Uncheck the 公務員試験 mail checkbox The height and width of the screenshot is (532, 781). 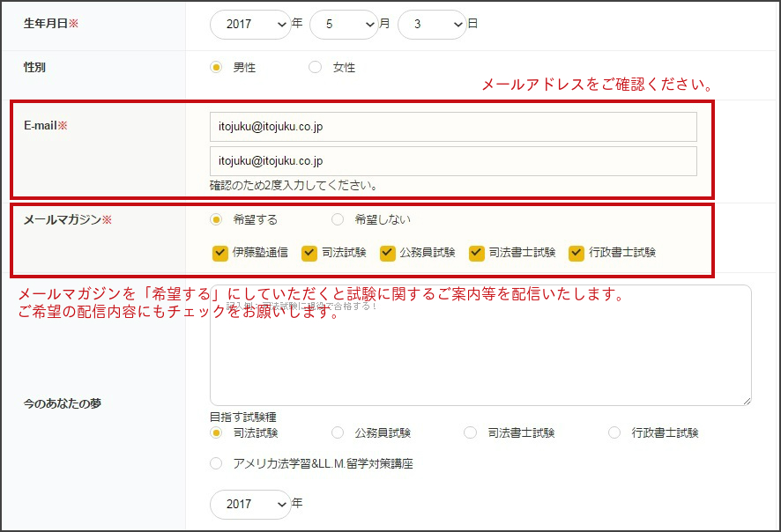[387, 253]
